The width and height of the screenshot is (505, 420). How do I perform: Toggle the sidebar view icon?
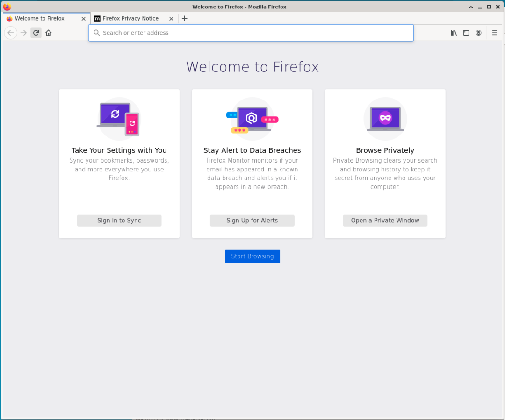466,33
